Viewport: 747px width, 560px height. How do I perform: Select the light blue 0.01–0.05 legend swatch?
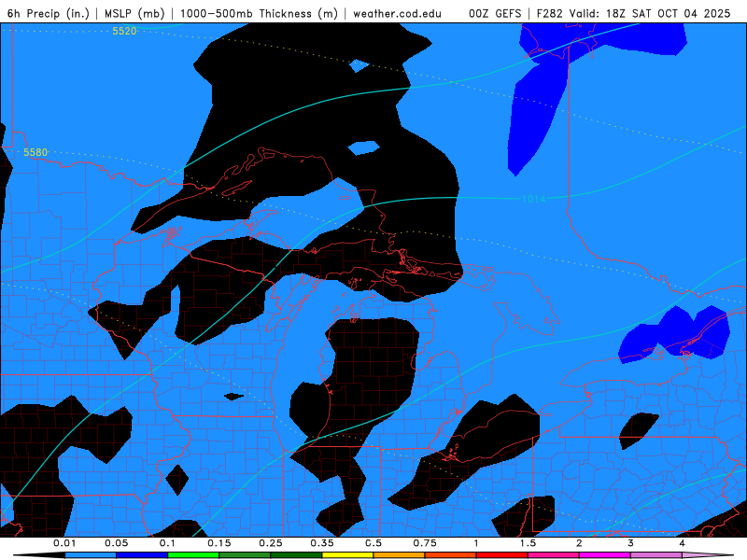click(x=91, y=555)
